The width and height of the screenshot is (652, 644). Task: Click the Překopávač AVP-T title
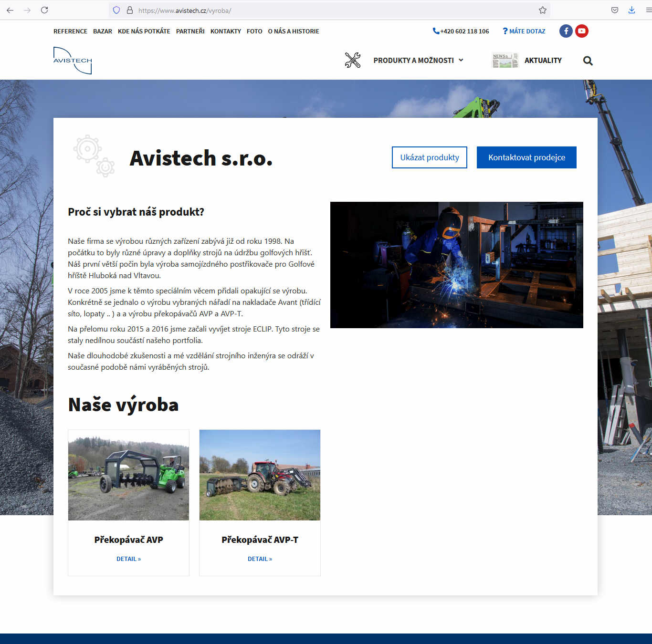click(x=260, y=540)
